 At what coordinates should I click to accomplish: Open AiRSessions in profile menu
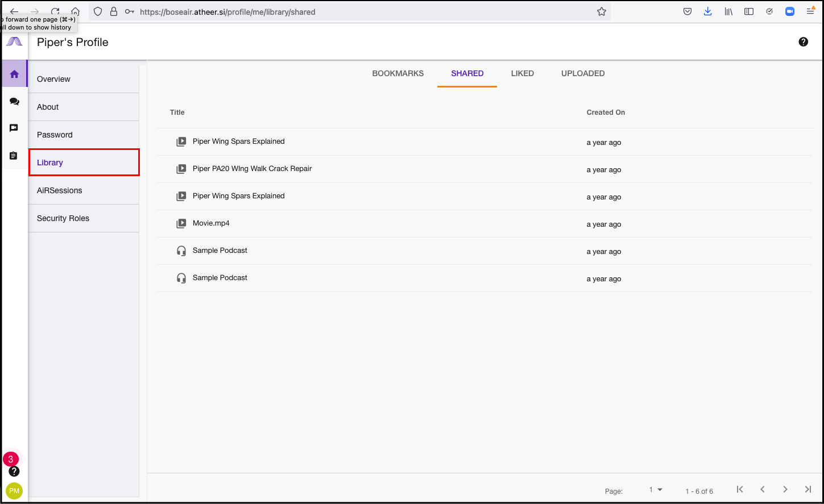click(84, 190)
